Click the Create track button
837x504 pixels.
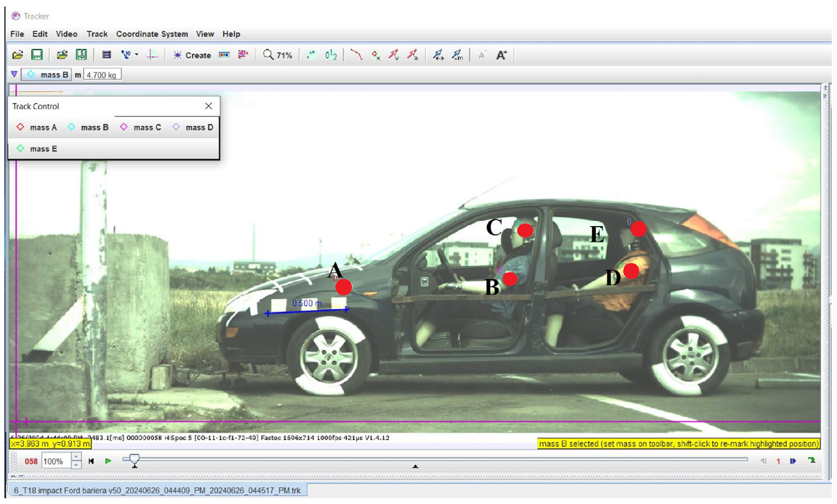[x=192, y=55]
